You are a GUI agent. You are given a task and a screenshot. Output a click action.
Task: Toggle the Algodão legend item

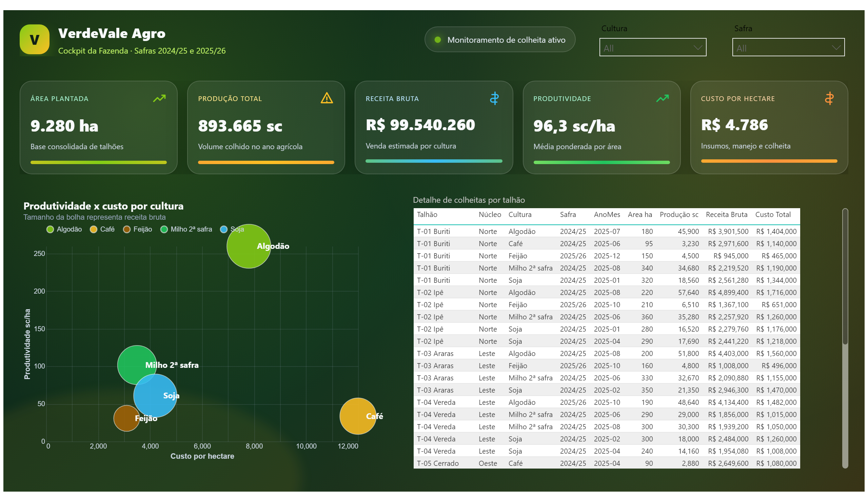click(64, 229)
